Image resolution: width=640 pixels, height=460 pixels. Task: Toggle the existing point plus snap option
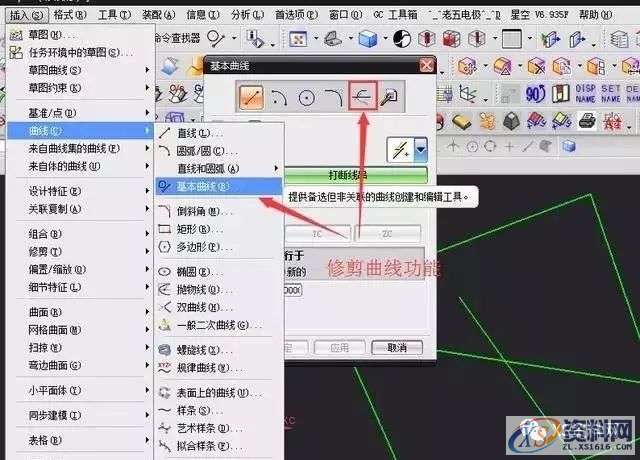[509, 146]
